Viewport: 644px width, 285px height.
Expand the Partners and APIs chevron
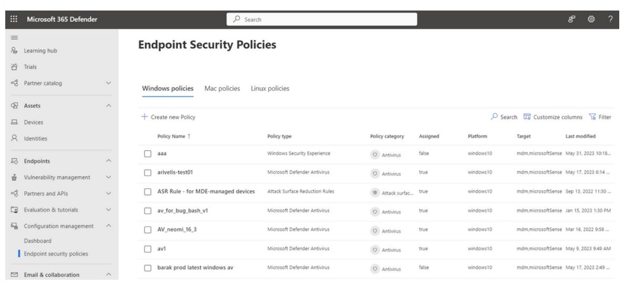[108, 194]
